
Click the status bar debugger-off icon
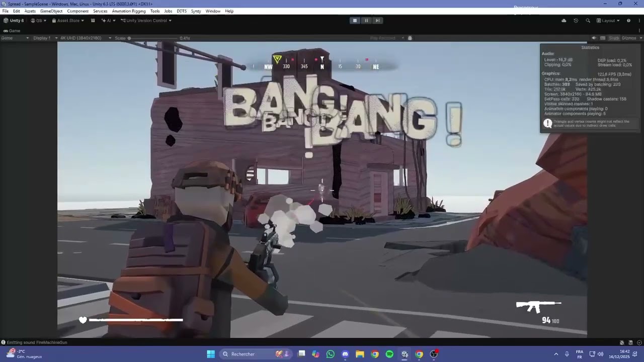coord(622,342)
